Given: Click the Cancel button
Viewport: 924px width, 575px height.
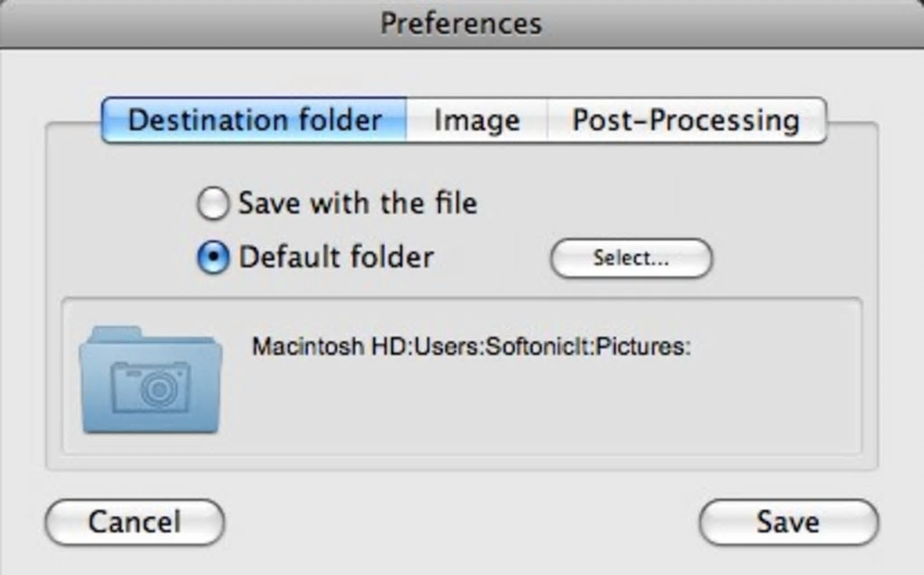Looking at the screenshot, I should point(134,522).
